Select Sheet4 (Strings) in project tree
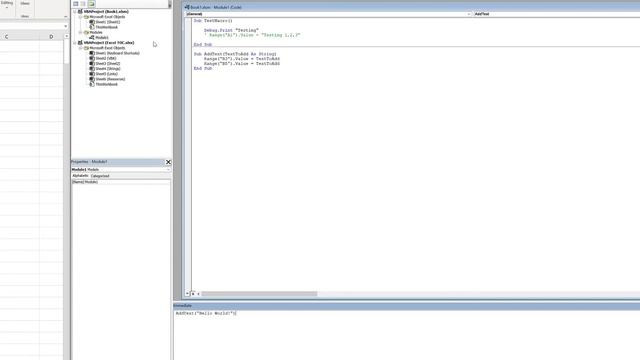The height and width of the screenshot is (360, 640). tap(108, 69)
